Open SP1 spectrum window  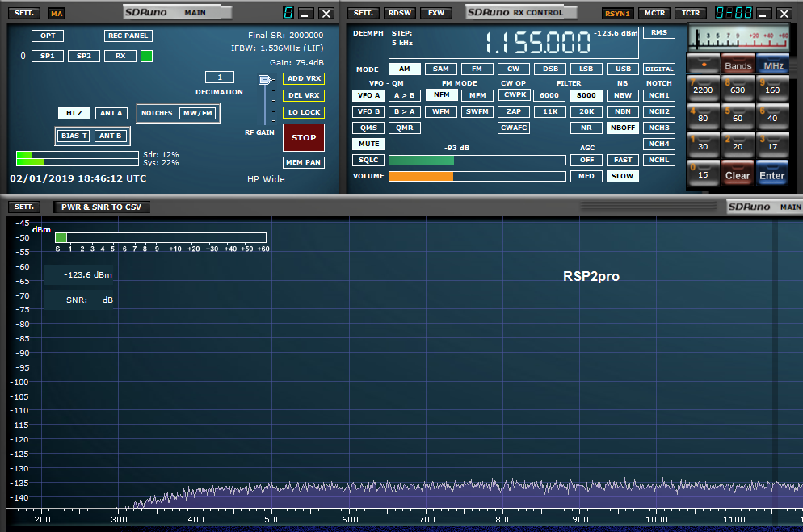click(48, 56)
